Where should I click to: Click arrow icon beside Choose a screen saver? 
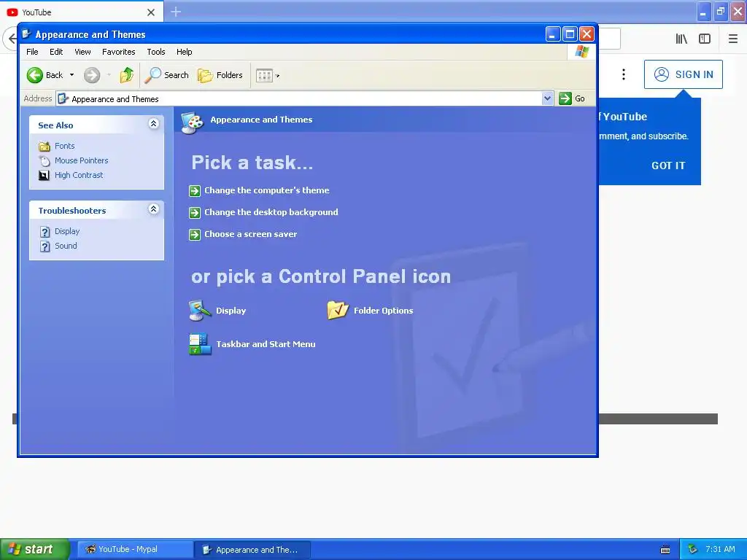(194, 235)
